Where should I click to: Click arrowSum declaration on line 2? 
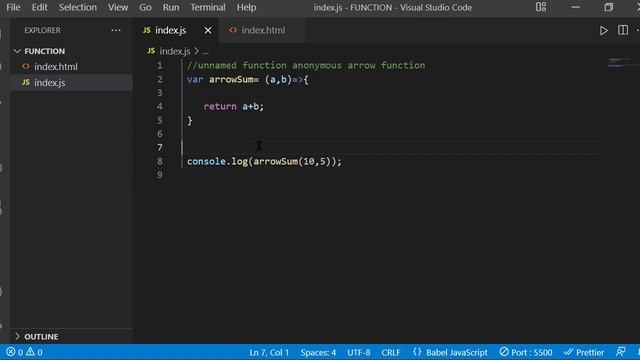pos(233,80)
